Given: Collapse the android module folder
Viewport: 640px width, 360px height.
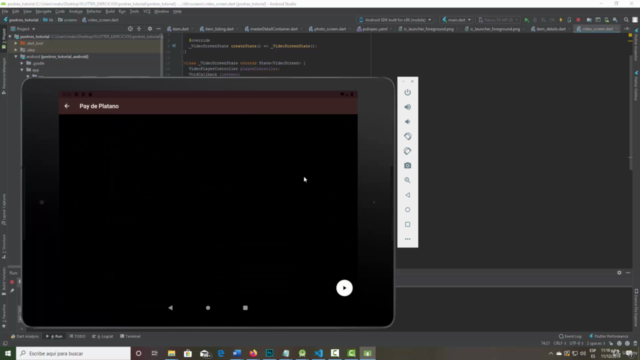Looking at the screenshot, I should [x=16, y=57].
